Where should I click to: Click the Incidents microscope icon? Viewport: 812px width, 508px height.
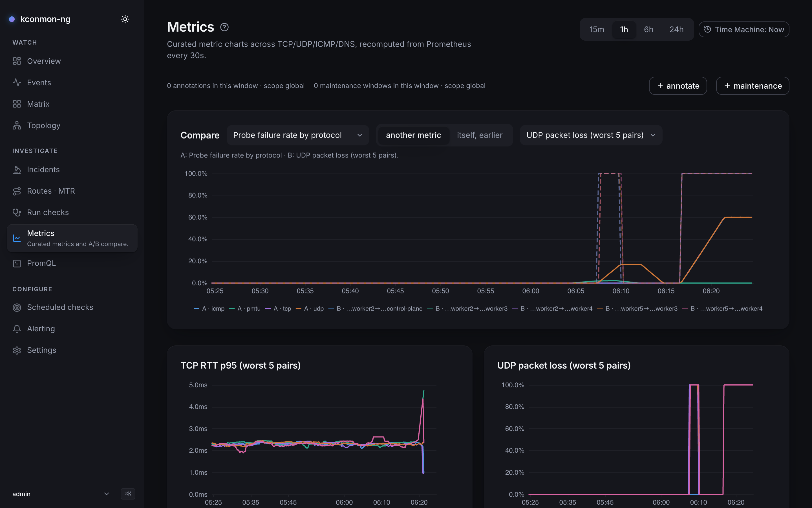[17, 170]
